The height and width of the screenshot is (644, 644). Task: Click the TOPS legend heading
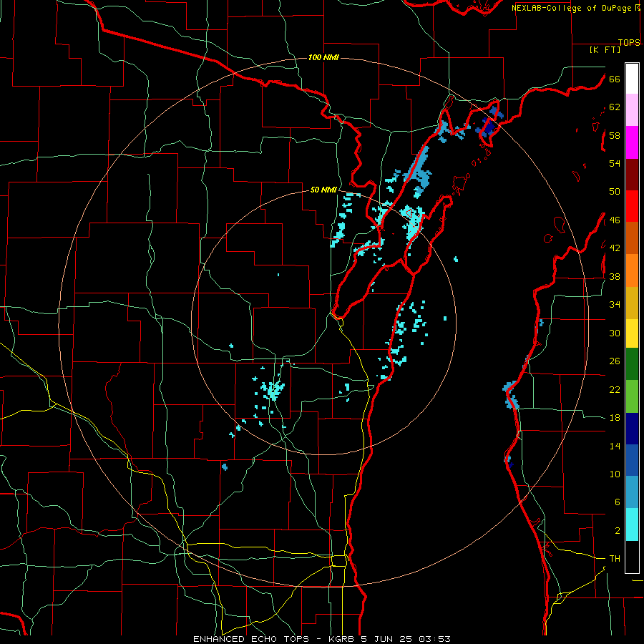[x=629, y=42]
